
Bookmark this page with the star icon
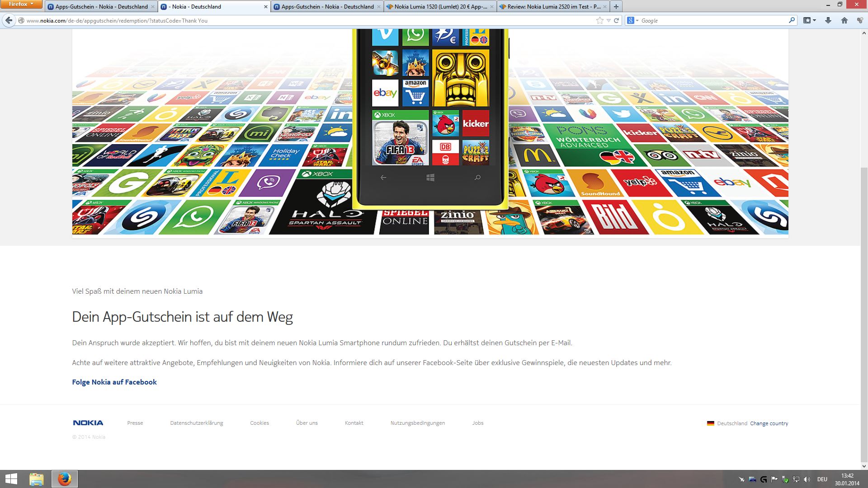coord(599,20)
